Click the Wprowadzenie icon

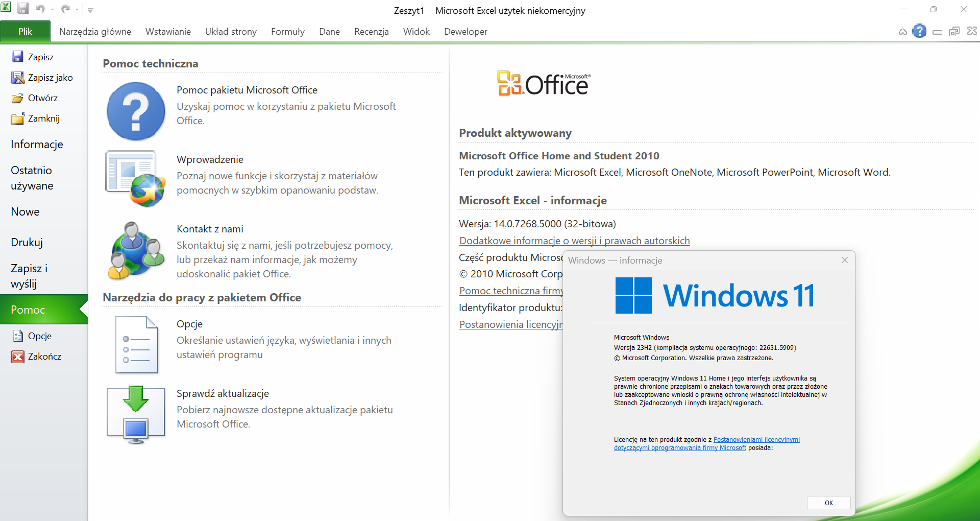[x=136, y=178]
